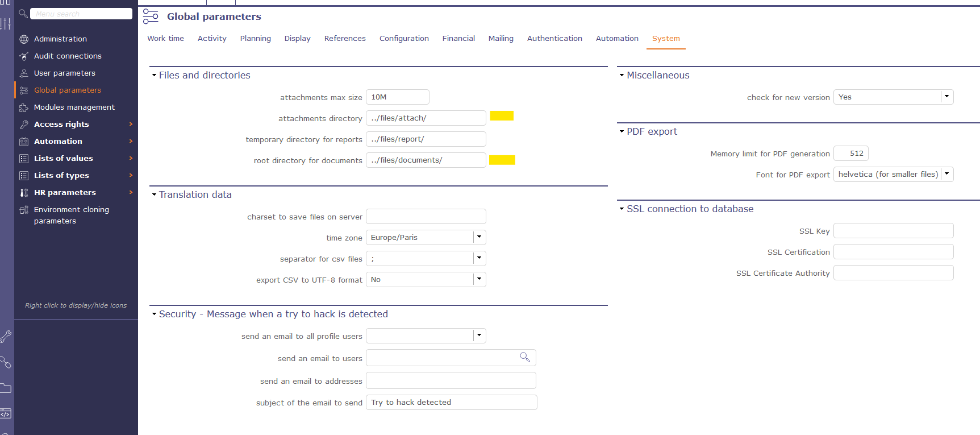Click the Menu search input field
Screen dimensions: 980x435
click(x=81, y=14)
